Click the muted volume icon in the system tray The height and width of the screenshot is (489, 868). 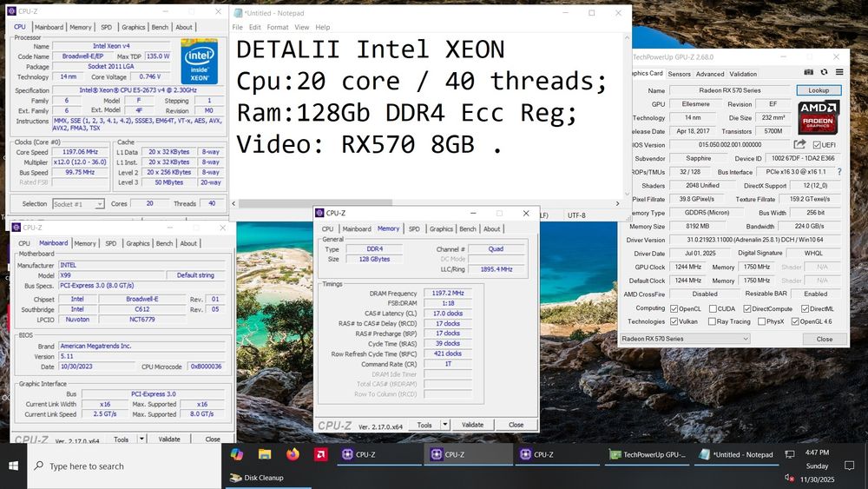pyautogui.click(x=789, y=478)
